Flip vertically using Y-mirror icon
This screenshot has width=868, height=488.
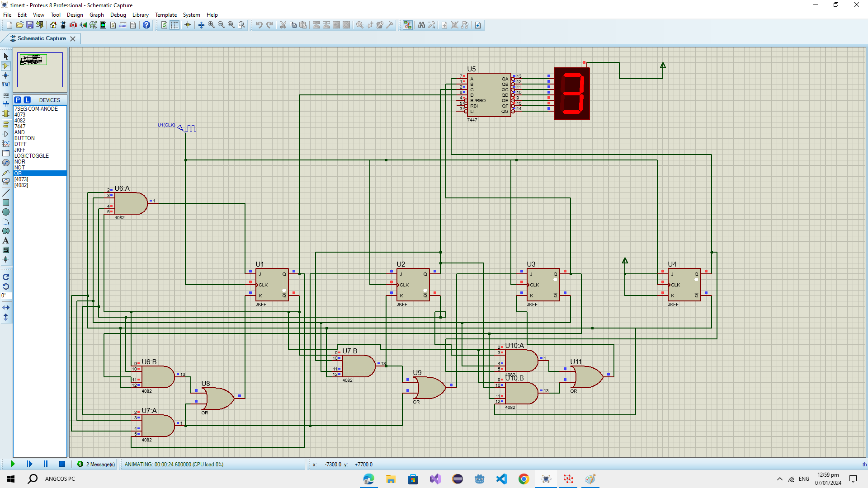6,317
